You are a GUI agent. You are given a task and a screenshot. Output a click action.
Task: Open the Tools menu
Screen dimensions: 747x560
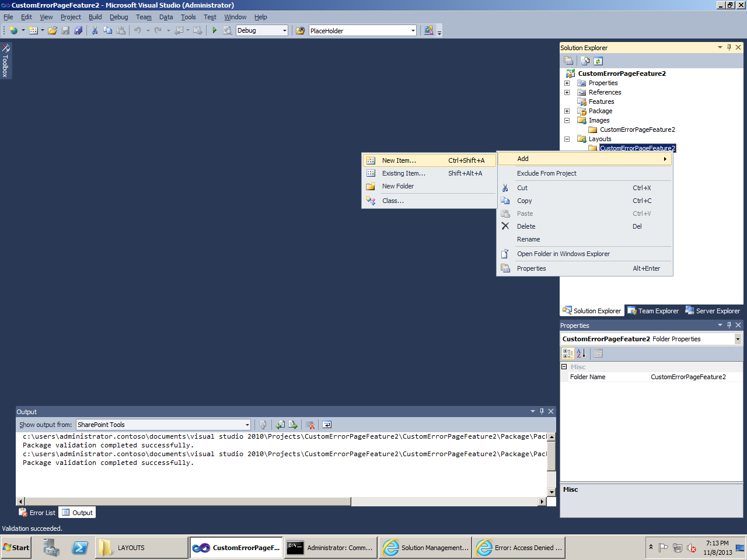tap(188, 17)
